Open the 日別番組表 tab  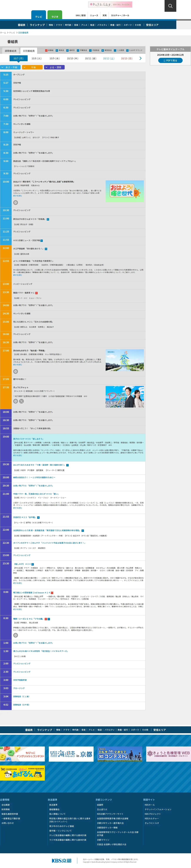coord(29,51)
